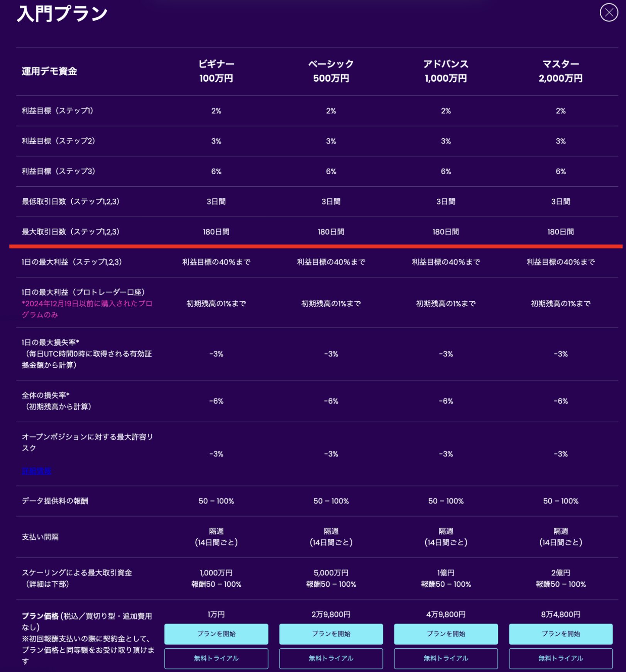Viewport: 626px width, 672px height.
Task: Select the ベーシック 500万円 column header
Action: 331,71
